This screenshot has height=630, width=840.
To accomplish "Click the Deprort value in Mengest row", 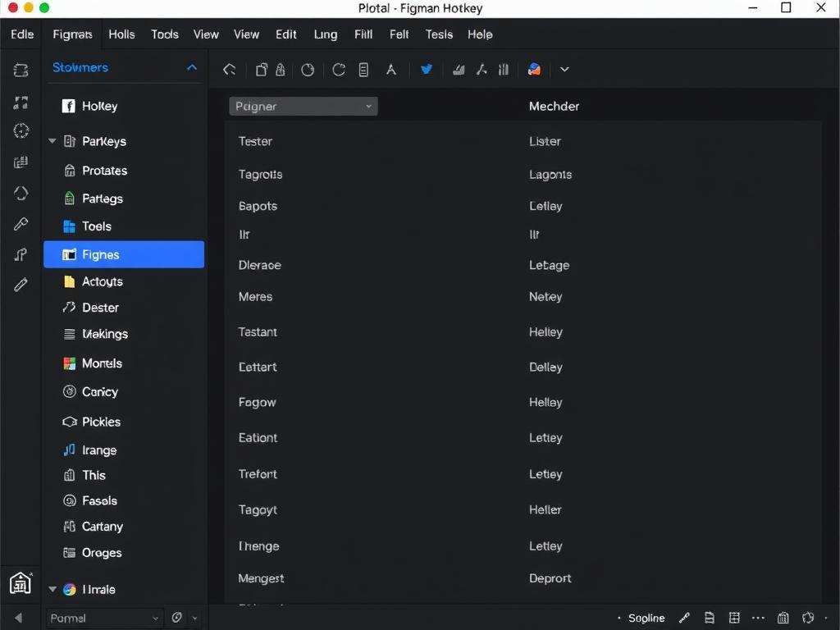I will coord(550,578).
